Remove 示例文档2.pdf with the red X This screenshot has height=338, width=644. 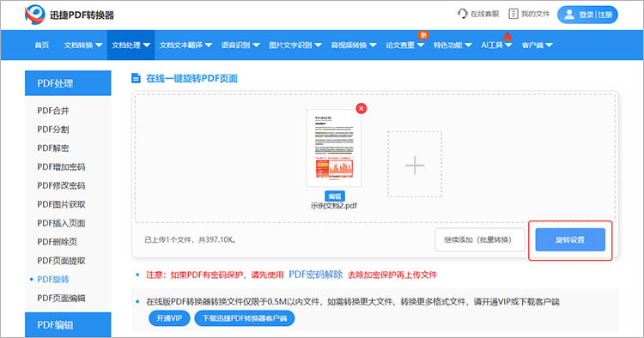pos(361,108)
